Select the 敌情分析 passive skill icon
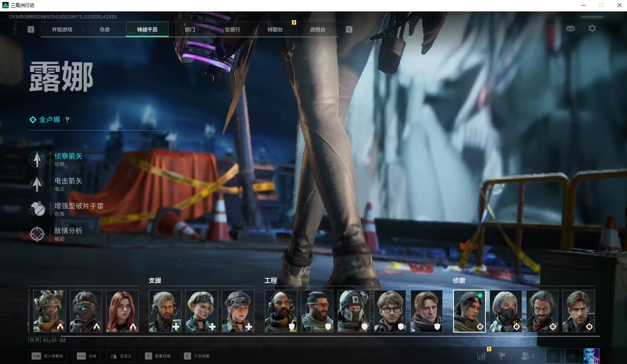This screenshot has height=364, width=627. 37,234
